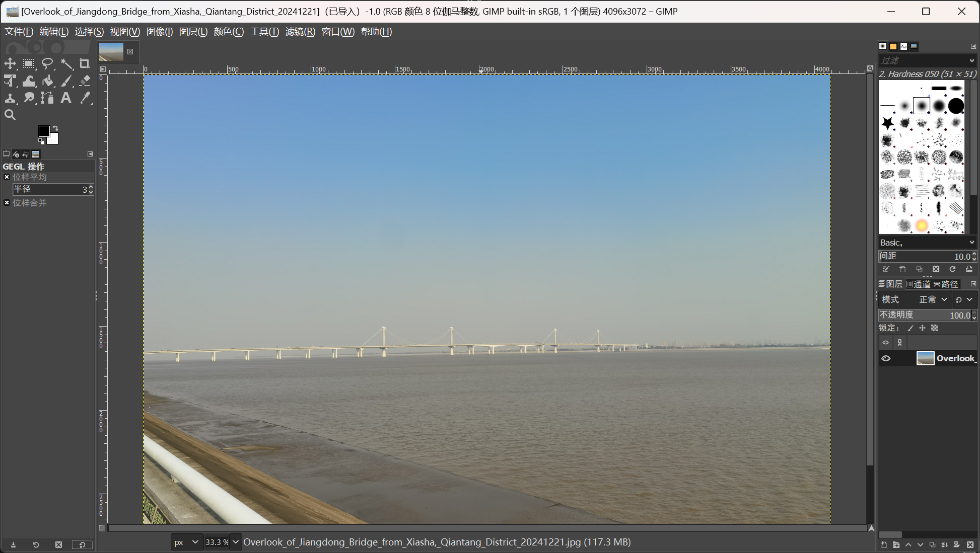Select the Paintbrush tool
The height and width of the screenshot is (553, 980).
tap(66, 81)
